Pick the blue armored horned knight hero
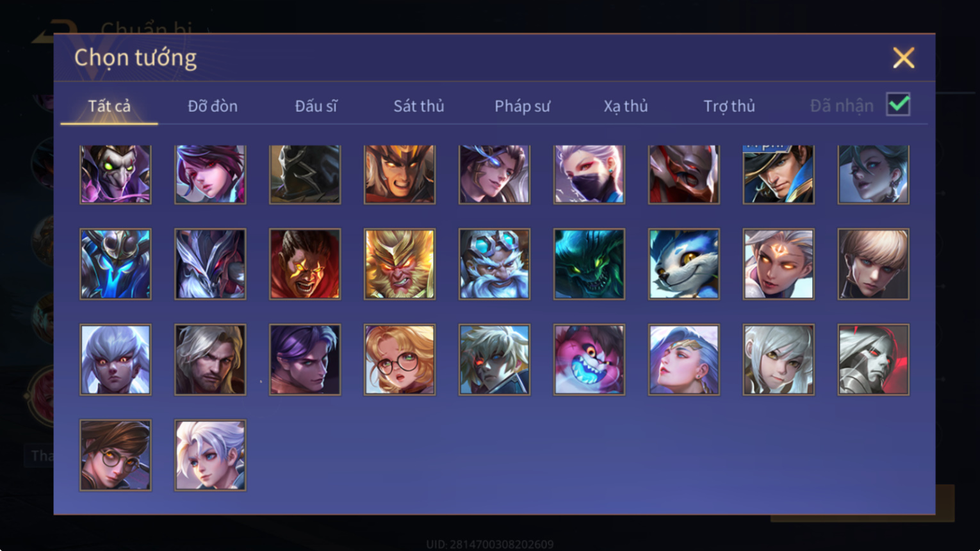The image size is (980, 551). point(115,264)
